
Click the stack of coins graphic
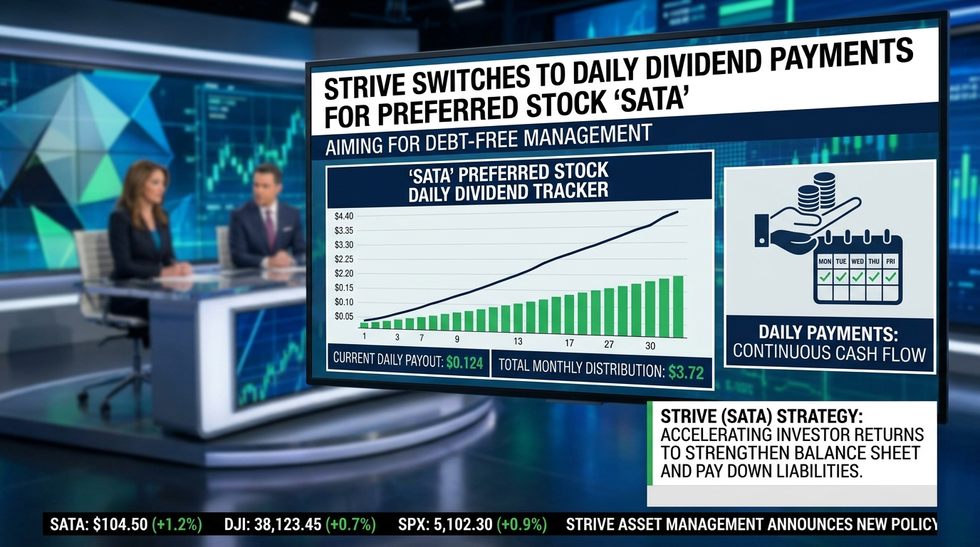pyautogui.click(x=816, y=192)
